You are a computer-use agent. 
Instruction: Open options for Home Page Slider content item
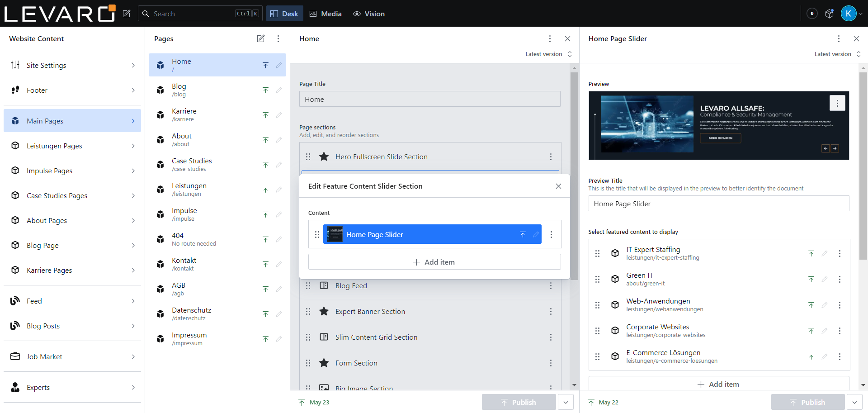click(x=551, y=234)
